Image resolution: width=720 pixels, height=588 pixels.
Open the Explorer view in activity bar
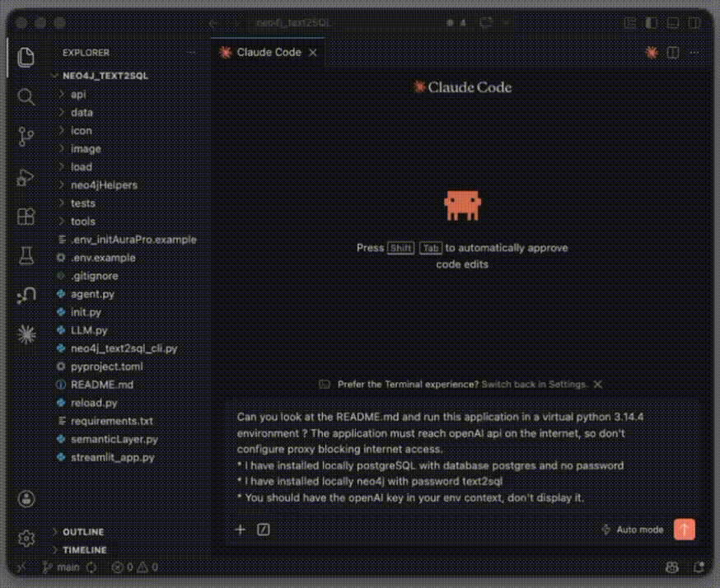(x=26, y=57)
